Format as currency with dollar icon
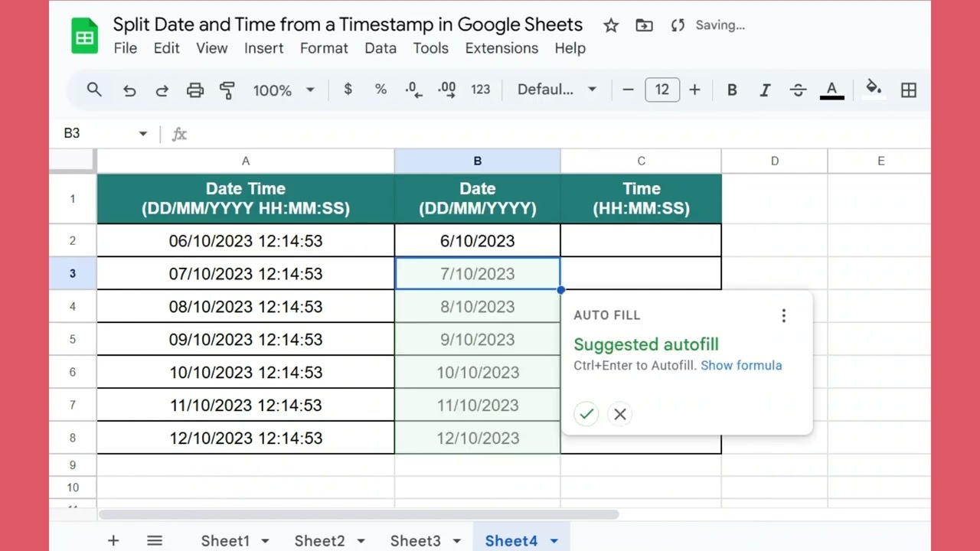Image resolution: width=980 pixels, height=551 pixels. click(348, 90)
